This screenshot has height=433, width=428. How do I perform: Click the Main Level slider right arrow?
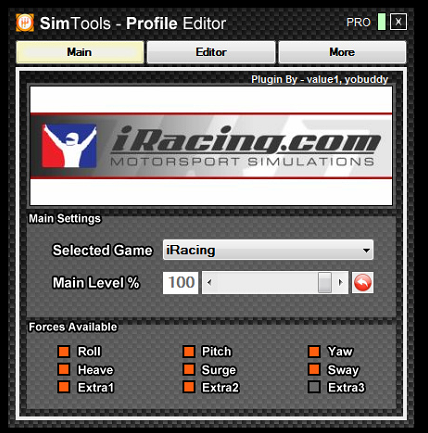coord(340,283)
